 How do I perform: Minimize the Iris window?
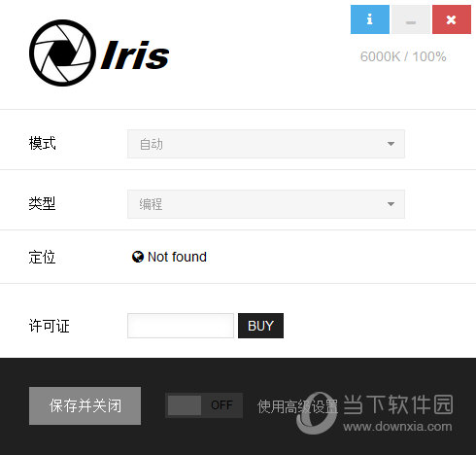[x=411, y=19]
